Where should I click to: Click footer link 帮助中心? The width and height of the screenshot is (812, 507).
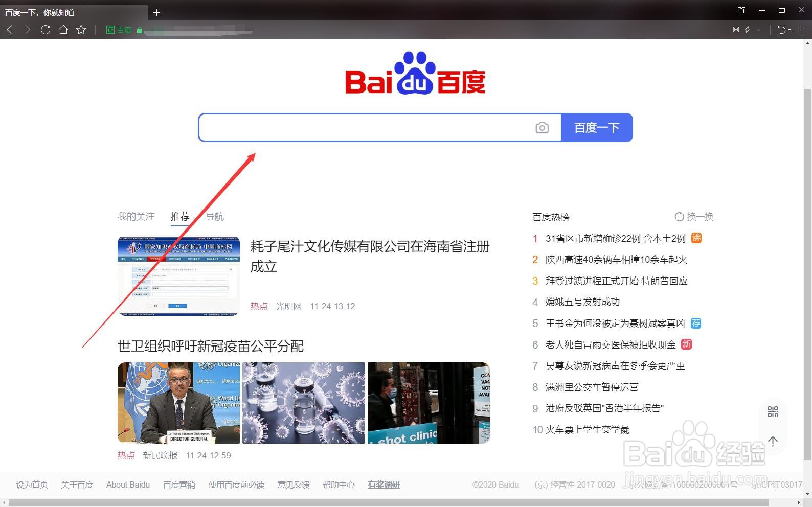coord(339,485)
